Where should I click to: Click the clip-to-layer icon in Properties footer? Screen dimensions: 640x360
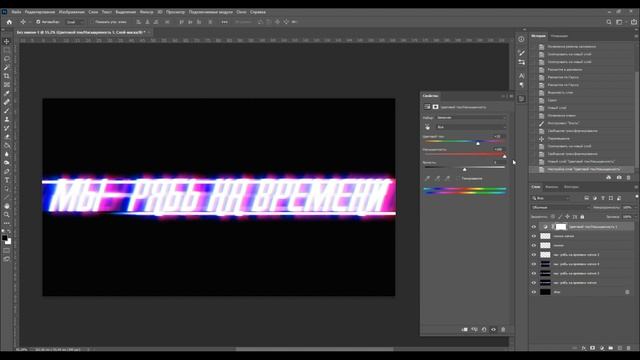click(464, 329)
